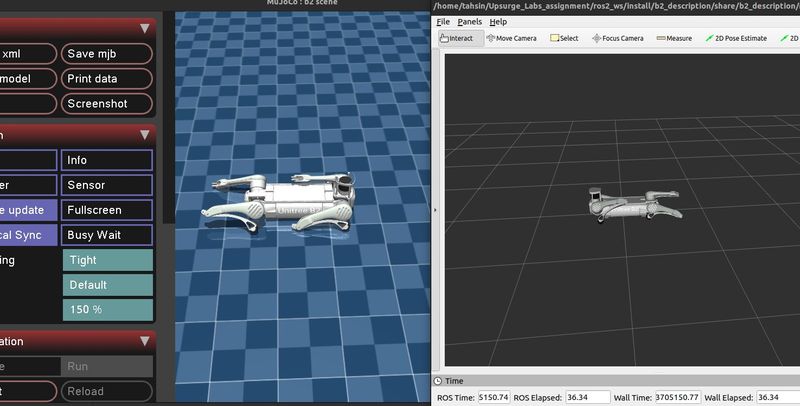This screenshot has height=406, width=800.
Task: Activate the 2D Pose Estimate tool
Action: click(736, 38)
